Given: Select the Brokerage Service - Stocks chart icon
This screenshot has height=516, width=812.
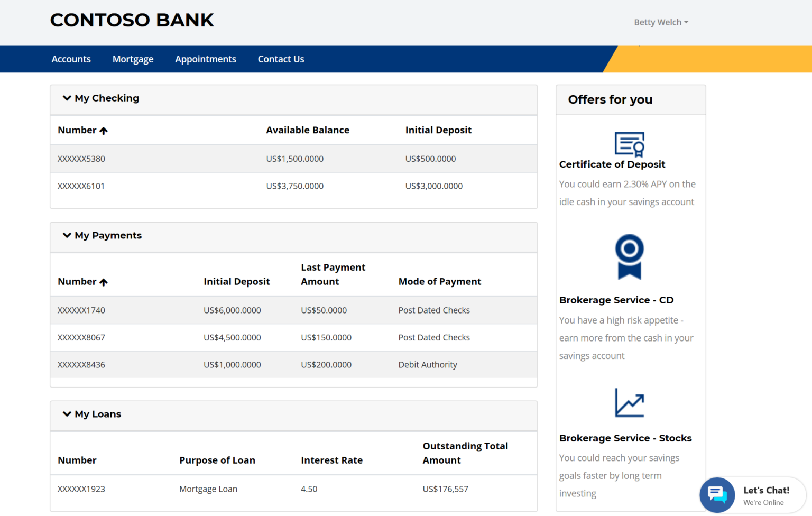Looking at the screenshot, I should (629, 402).
